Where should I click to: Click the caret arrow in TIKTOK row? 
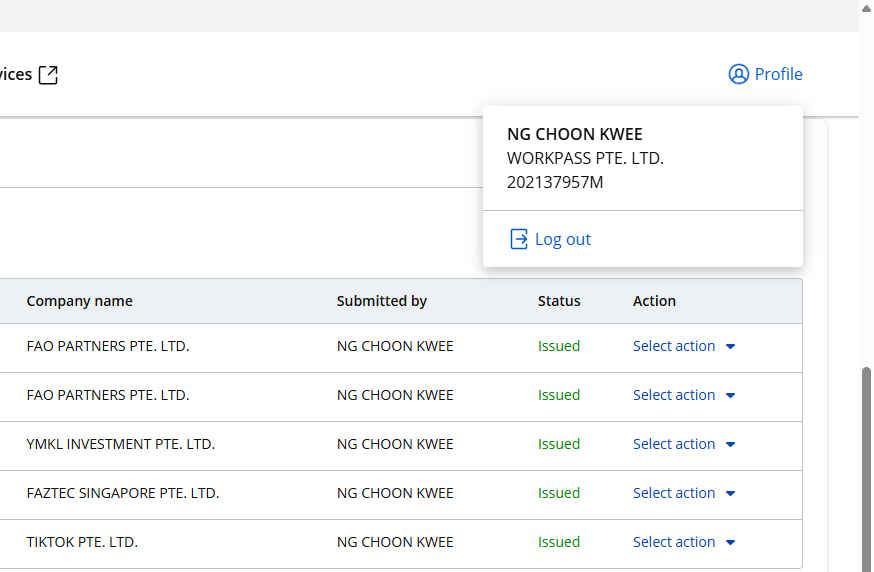tap(730, 543)
